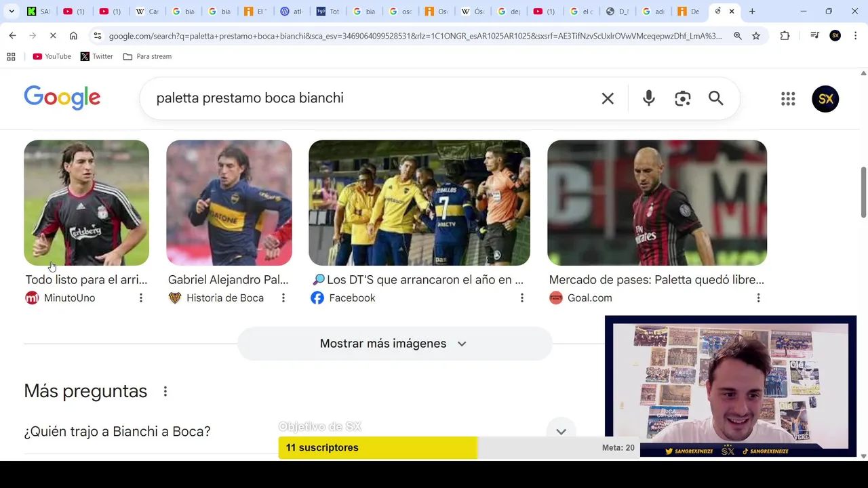
Task: Open the browser extensions puzzle icon
Action: (x=785, y=36)
